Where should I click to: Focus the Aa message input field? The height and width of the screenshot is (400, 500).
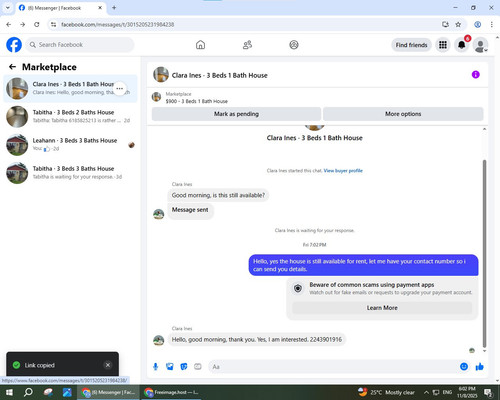333,367
